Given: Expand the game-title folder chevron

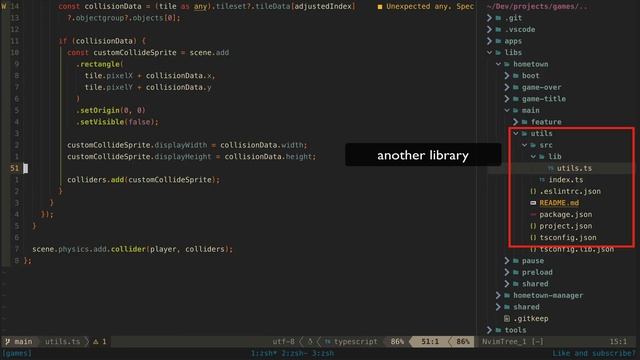Looking at the screenshot, I should 507,98.
